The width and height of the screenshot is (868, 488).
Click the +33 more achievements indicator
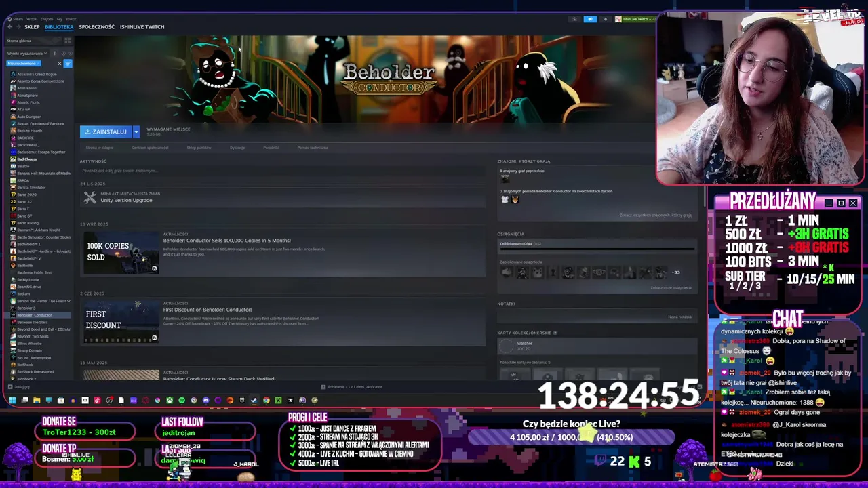click(675, 272)
